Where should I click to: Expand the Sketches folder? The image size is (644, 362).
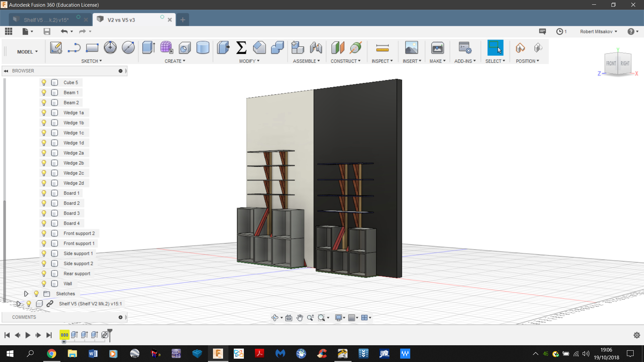pyautogui.click(x=26, y=294)
